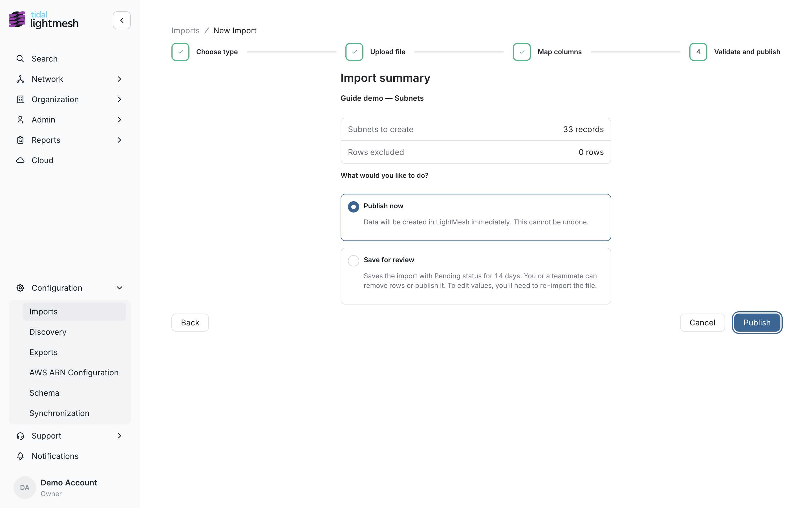Open the Schema menu item
Viewport: 812px width, 508px height.
74,393
